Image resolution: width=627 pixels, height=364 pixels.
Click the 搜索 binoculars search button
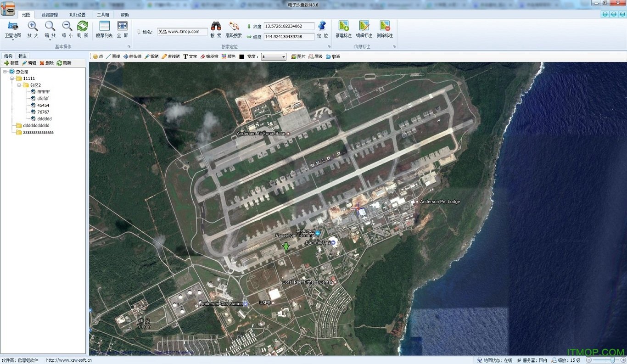pos(216,29)
